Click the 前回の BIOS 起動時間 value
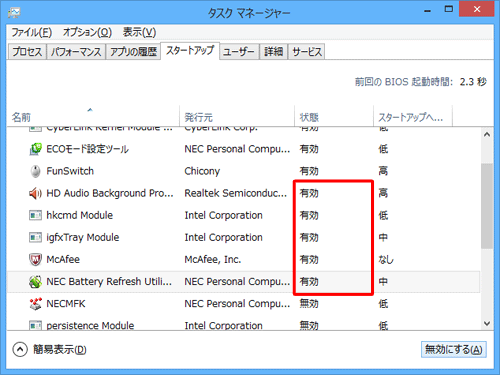This screenshot has width=500, height=375. (473, 82)
